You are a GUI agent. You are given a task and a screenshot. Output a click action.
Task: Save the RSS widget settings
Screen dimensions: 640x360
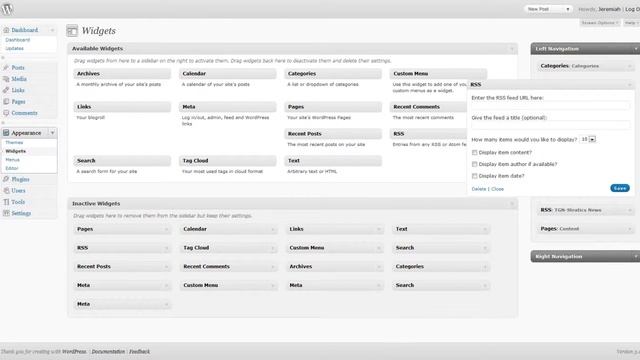coord(620,188)
